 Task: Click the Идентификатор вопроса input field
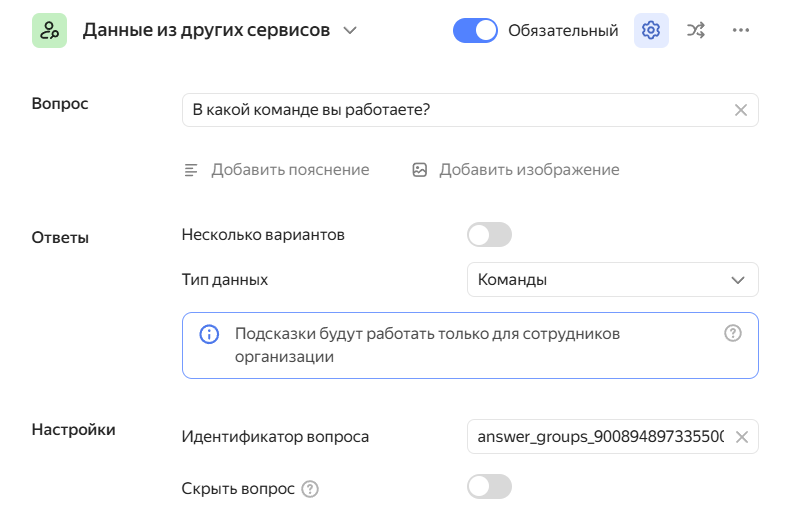point(598,436)
